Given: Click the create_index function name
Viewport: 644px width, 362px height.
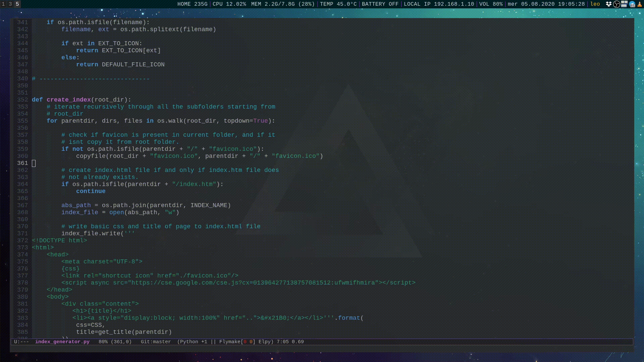Looking at the screenshot, I should [x=69, y=100].
